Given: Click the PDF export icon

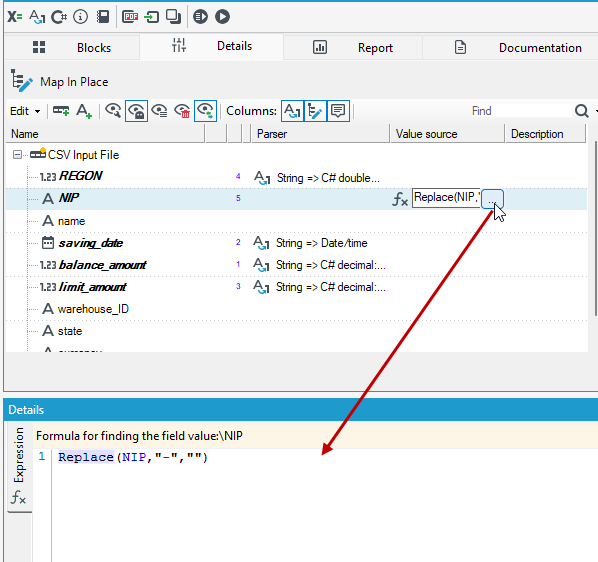Looking at the screenshot, I should click(130, 17).
